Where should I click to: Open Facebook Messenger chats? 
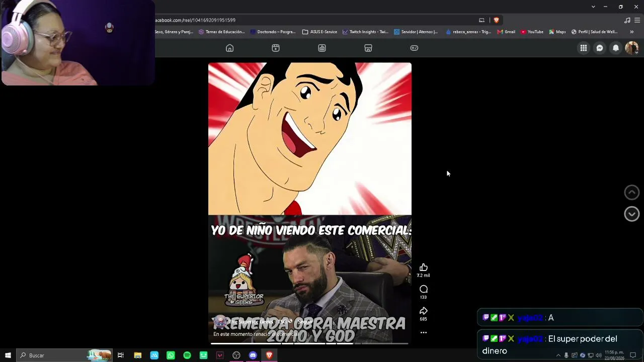pyautogui.click(x=600, y=48)
